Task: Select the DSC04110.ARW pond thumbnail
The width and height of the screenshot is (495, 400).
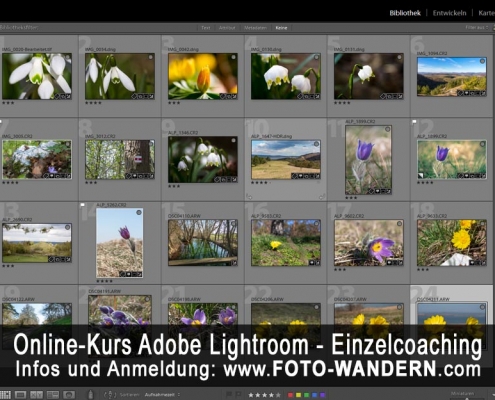Action: coord(203,243)
